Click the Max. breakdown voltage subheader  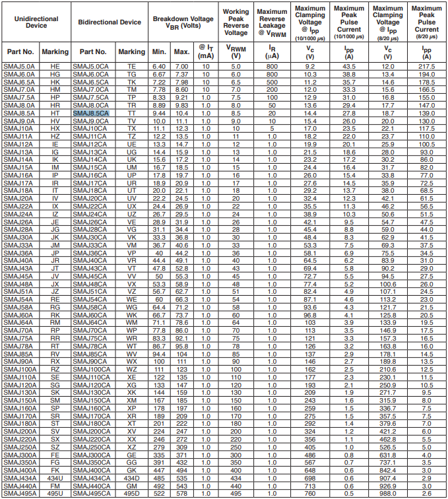(181, 51)
